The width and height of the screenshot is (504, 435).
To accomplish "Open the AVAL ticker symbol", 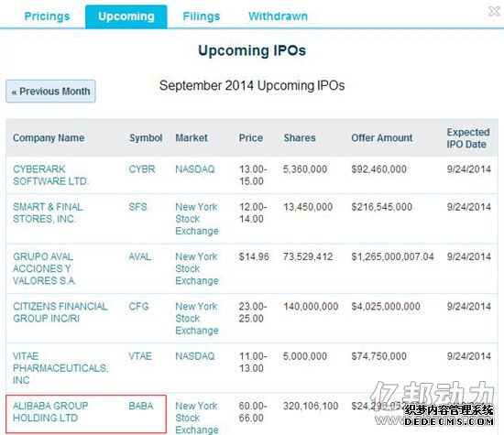I will click(x=139, y=256).
